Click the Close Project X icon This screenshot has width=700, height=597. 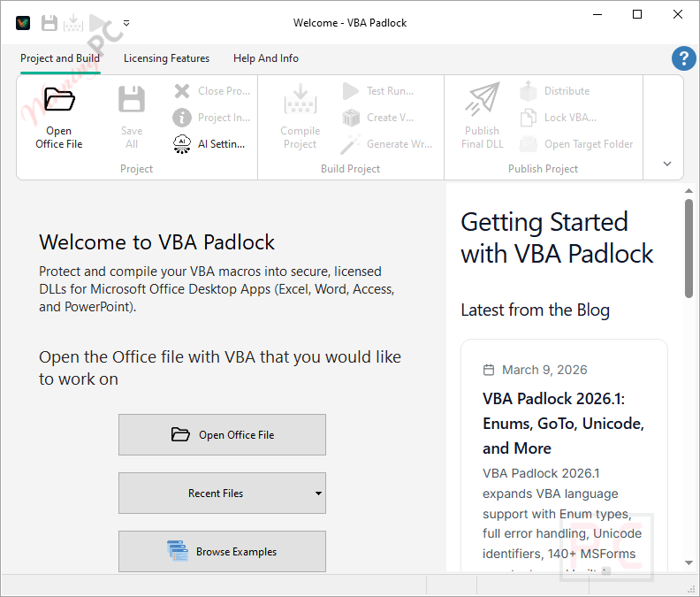click(x=182, y=91)
